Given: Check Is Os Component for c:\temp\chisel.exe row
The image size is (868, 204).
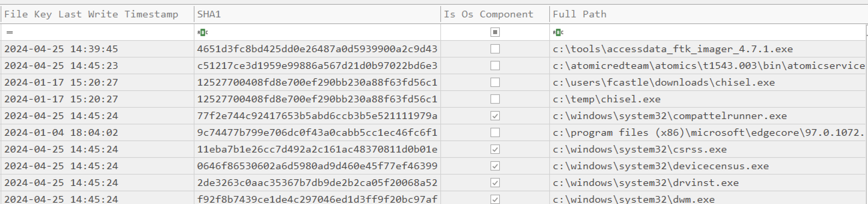Looking at the screenshot, I should click(495, 99).
